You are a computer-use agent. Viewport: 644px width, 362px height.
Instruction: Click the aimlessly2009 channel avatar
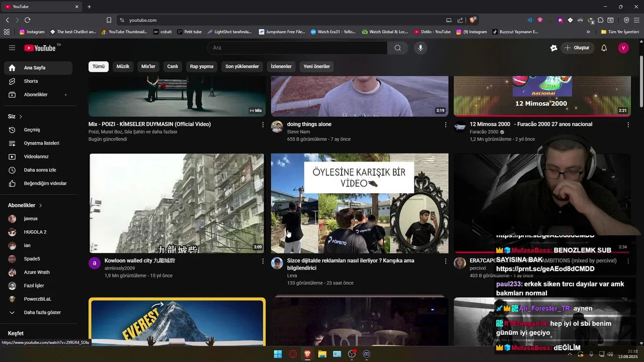(x=95, y=263)
